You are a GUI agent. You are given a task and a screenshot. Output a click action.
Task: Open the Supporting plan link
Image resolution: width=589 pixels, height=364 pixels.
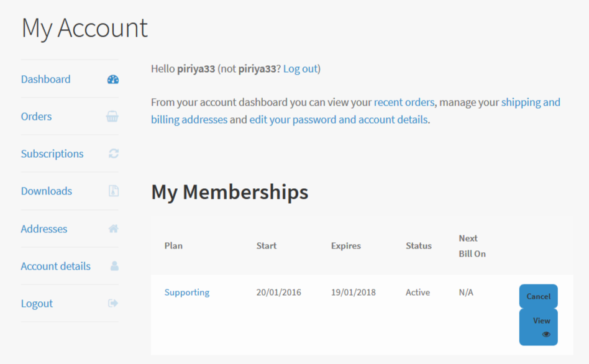coord(187,293)
